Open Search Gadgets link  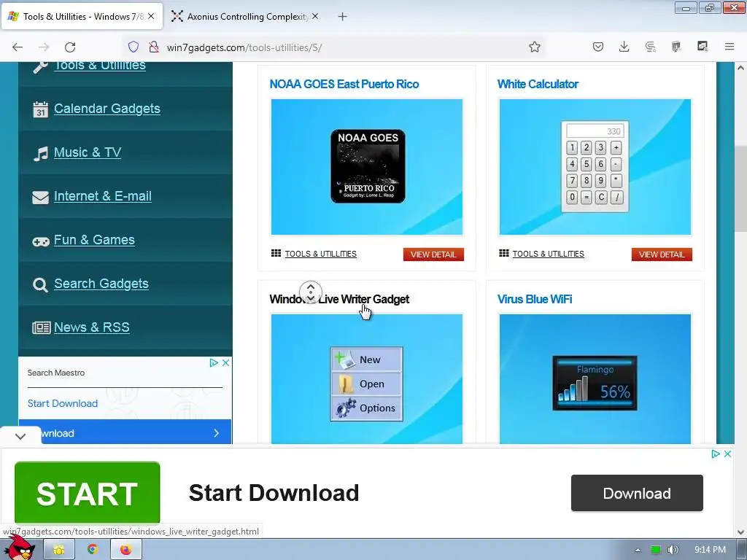pyautogui.click(x=101, y=284)
